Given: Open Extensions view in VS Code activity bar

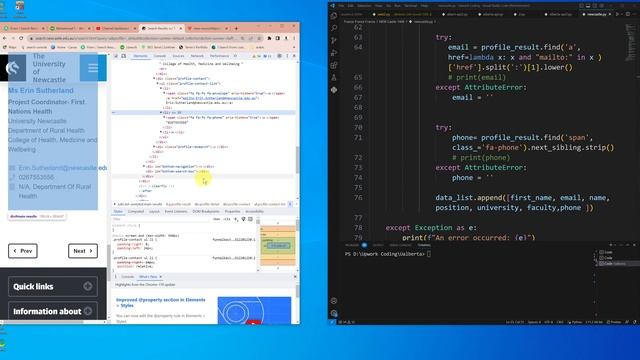Looking at the screenshot, I should pyautogui.click(x=334, y=65).
